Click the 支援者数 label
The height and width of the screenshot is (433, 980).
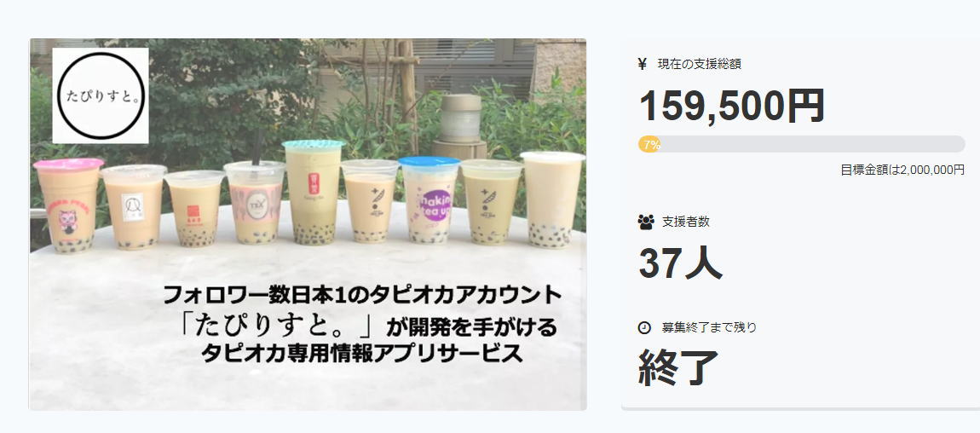point(686,222)
